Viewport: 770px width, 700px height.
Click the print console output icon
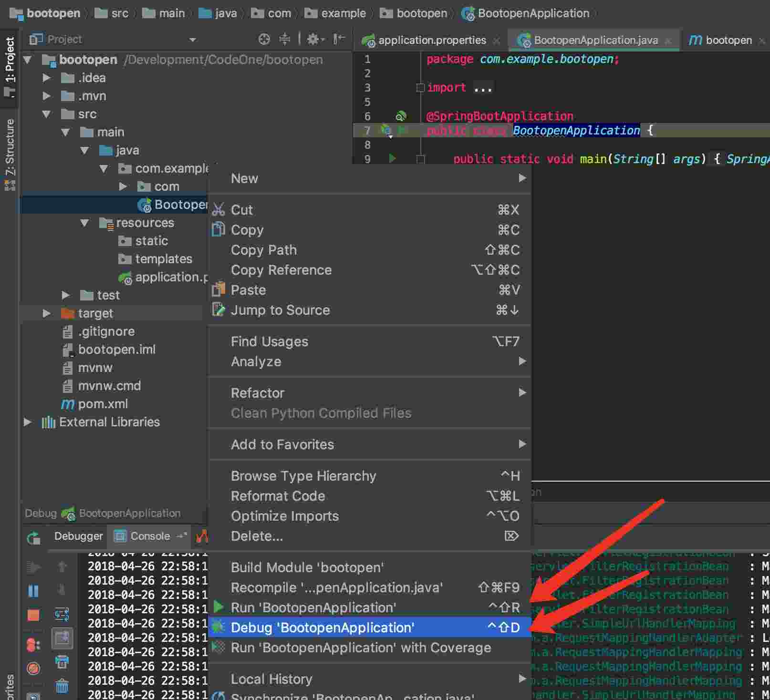[62, 662]
